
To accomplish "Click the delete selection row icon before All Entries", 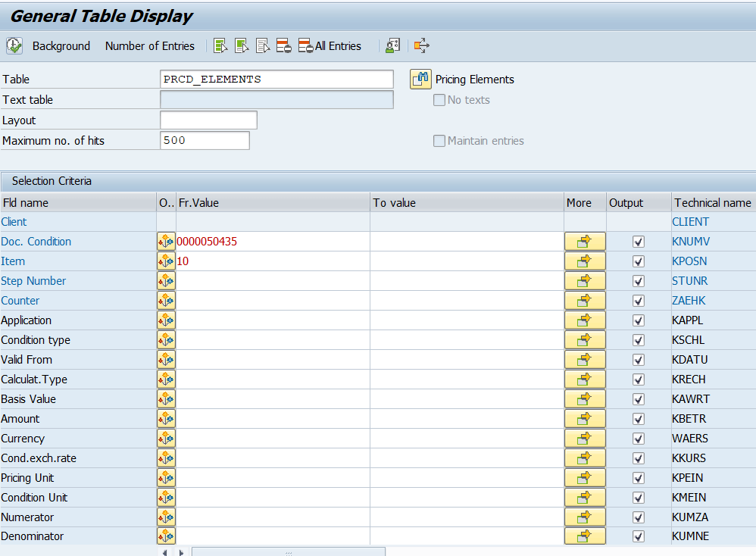I will 285,45.
